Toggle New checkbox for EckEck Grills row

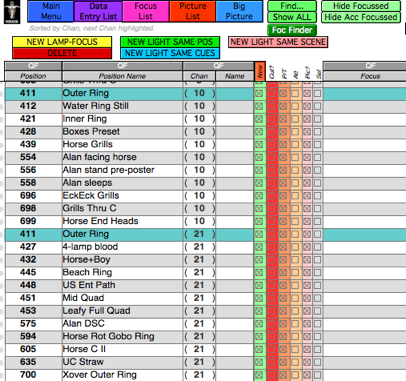tap(259, 196)
